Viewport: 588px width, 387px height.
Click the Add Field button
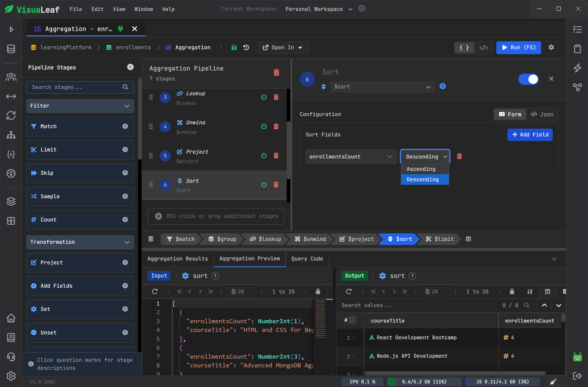click(x=530, y=134)
